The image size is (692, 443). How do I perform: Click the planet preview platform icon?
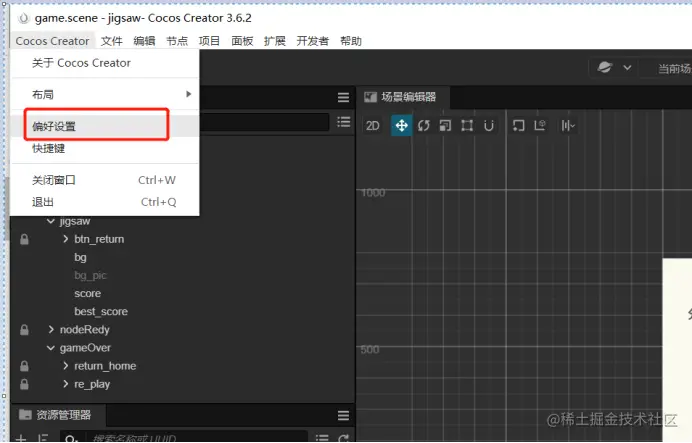tap(605, 68)
